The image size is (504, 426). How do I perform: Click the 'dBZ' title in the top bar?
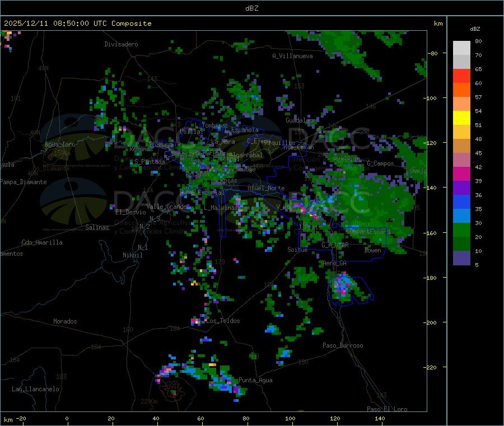(x=251, y=8)
